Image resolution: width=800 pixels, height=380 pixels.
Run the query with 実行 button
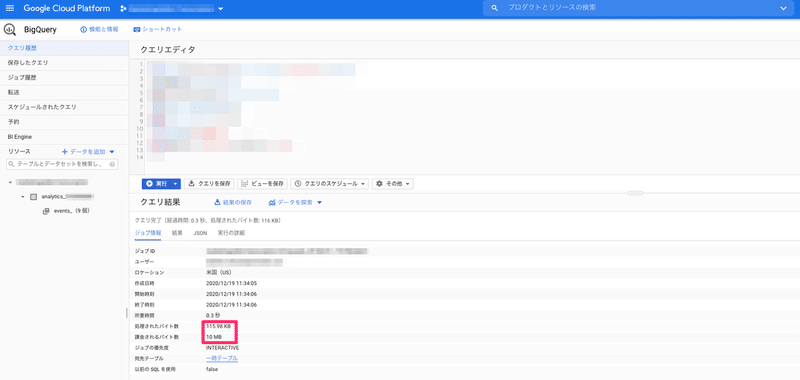(x=156, y=184)
